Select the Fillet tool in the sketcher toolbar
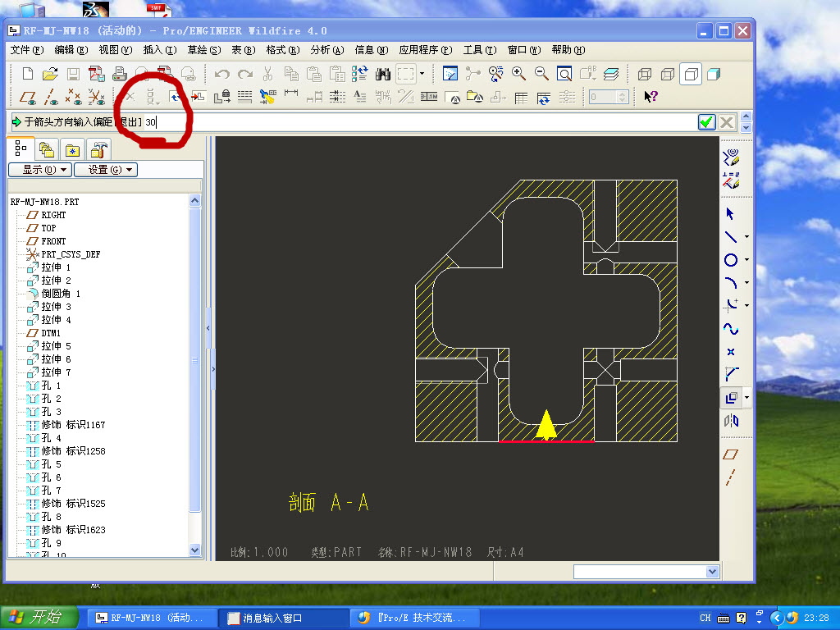840x630 pixels. pyautogui.click(x=731, y=305)
